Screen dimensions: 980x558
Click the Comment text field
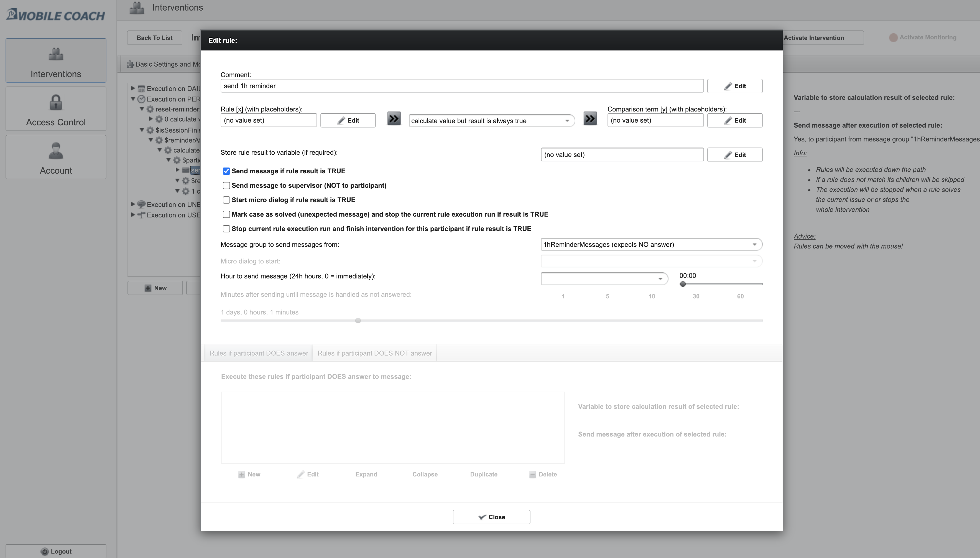[461, 86]
